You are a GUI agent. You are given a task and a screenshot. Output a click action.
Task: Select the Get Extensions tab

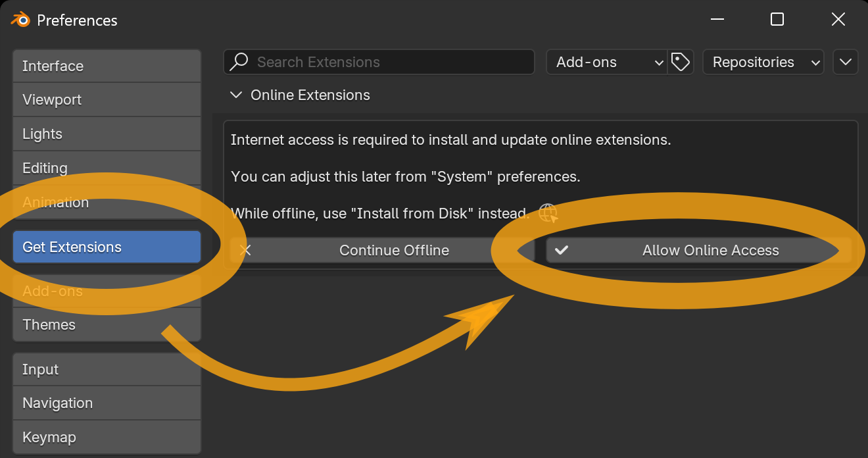click(x=107, y=247)
